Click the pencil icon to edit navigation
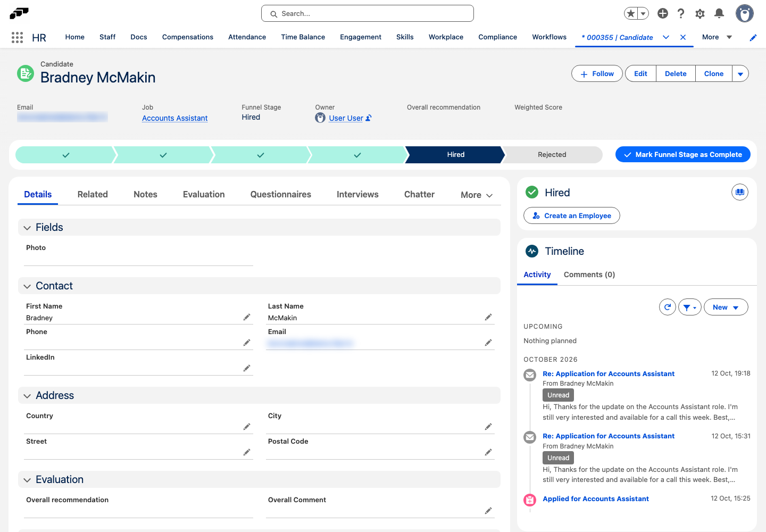This screenshot has height=532, width=766. pos(753,37)
